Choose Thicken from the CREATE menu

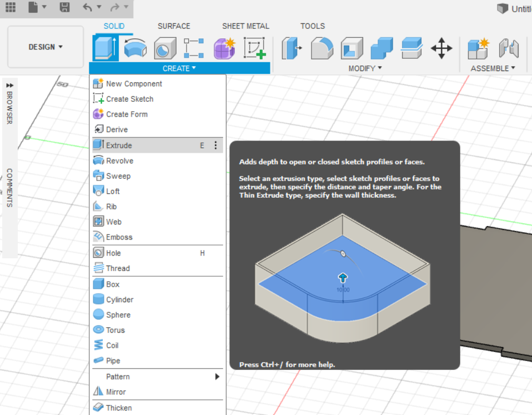pyautogui.click(x=158, y=408)
